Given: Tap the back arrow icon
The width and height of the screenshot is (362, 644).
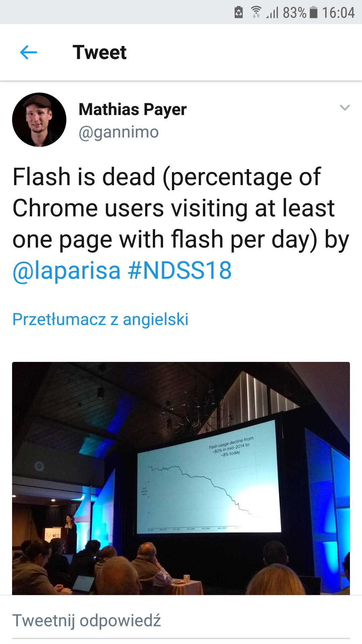Looking at the screenshot, I should coord(28,53).
